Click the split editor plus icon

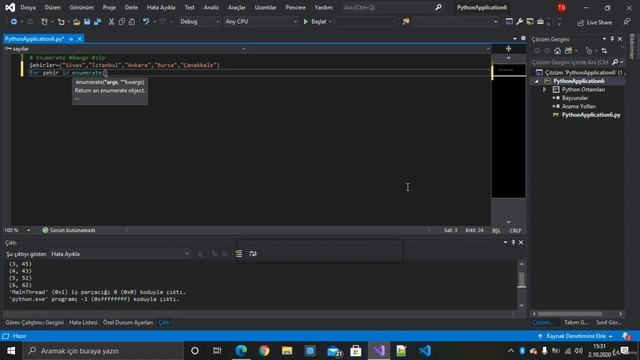[x=508, y=49]
